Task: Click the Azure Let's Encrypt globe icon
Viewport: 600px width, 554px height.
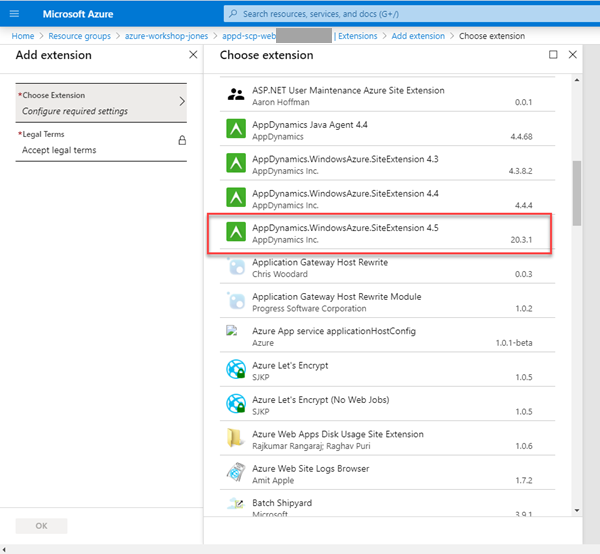Action: (x=236, y=370)
